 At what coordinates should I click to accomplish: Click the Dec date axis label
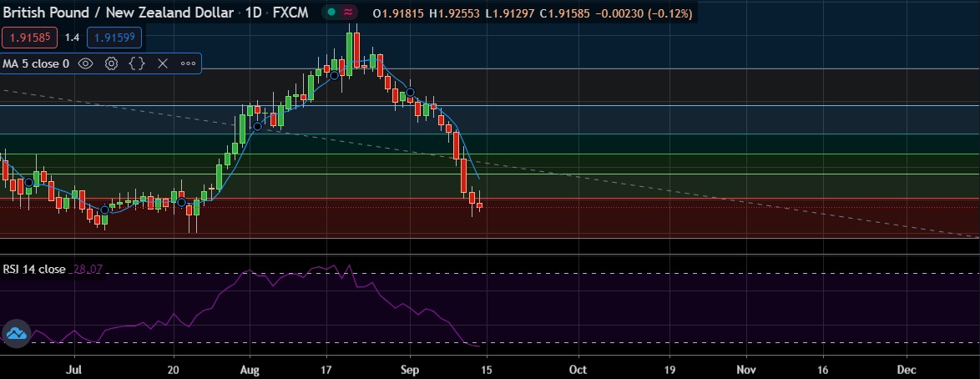click(x=907, y=370)
